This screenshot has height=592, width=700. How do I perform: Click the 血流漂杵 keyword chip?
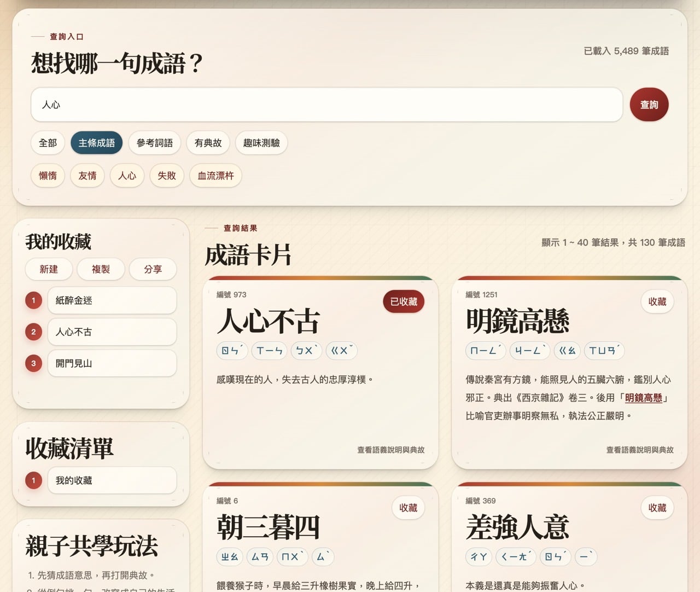click(215, 176)
